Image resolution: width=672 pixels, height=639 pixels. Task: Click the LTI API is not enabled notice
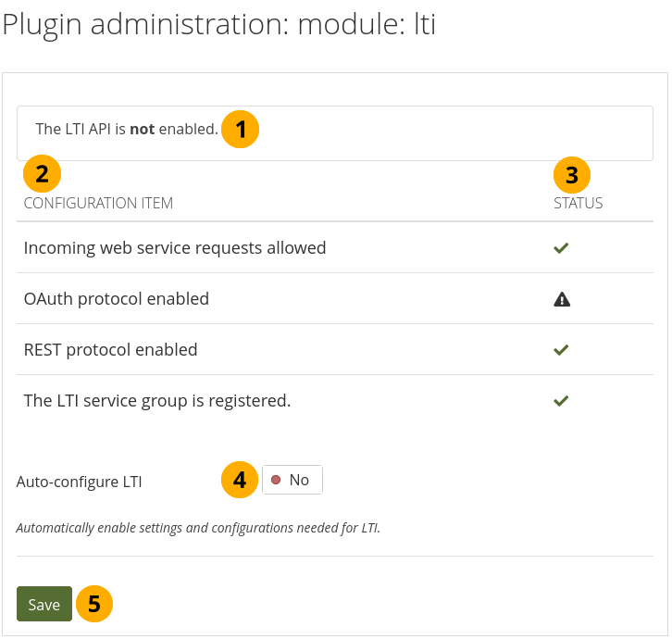126,130
